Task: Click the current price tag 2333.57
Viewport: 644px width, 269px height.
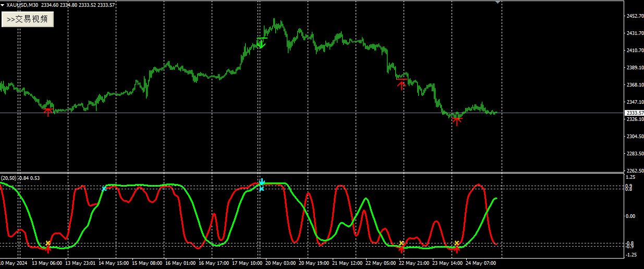Action: (634, 113)
